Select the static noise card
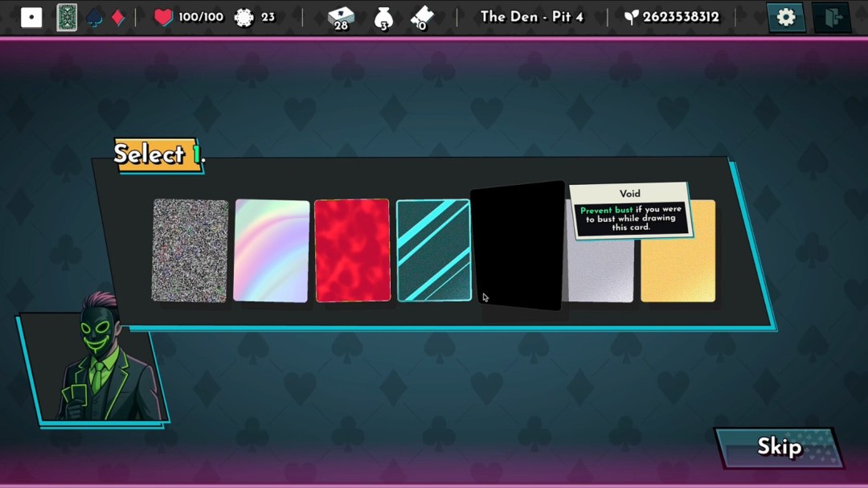 click(x=190, y=251)
